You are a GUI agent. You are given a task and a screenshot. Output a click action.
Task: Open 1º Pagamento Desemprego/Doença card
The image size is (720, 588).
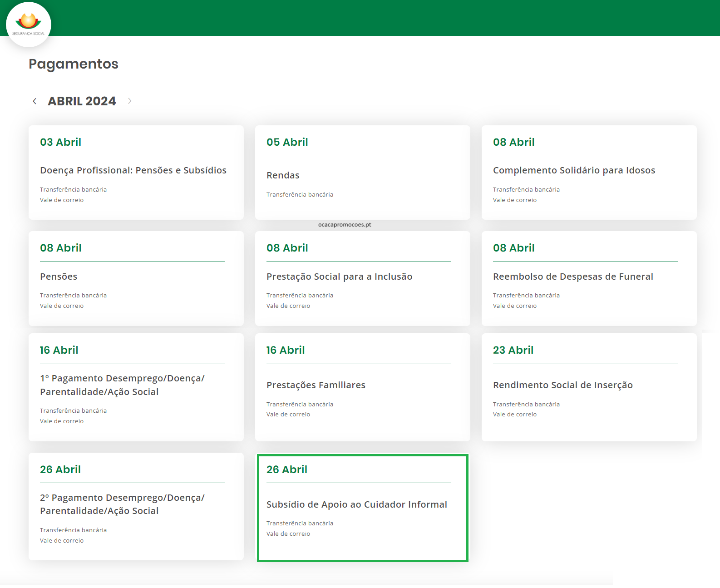122,385
